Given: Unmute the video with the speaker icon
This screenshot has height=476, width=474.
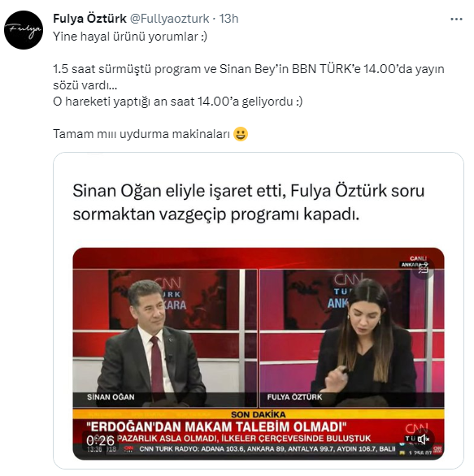Looking at the screenshot, I should pos(424,439).
